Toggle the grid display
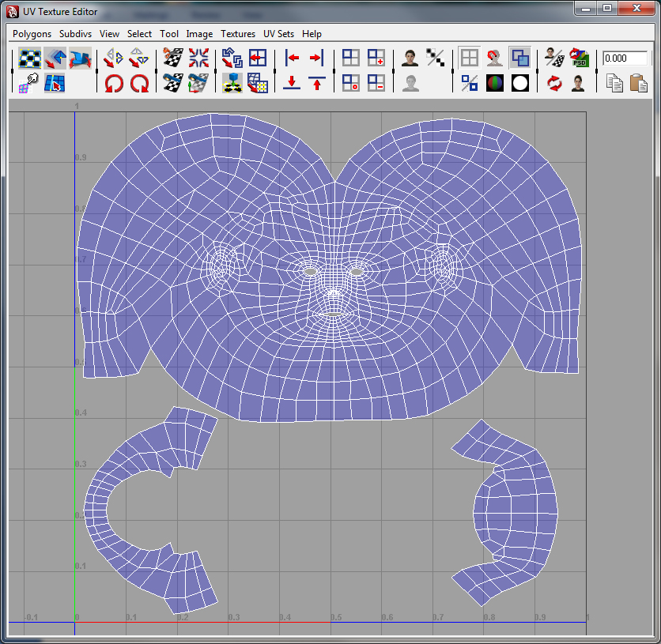 (470, 56)
